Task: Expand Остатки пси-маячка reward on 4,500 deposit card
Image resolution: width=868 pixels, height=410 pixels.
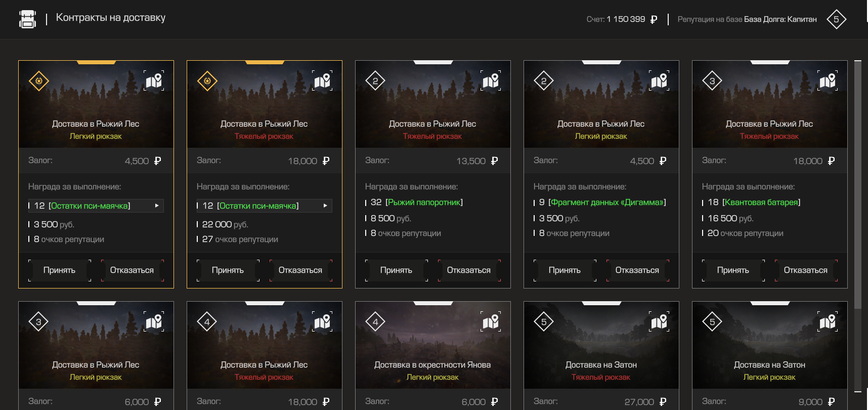Action: coord(157,206)
